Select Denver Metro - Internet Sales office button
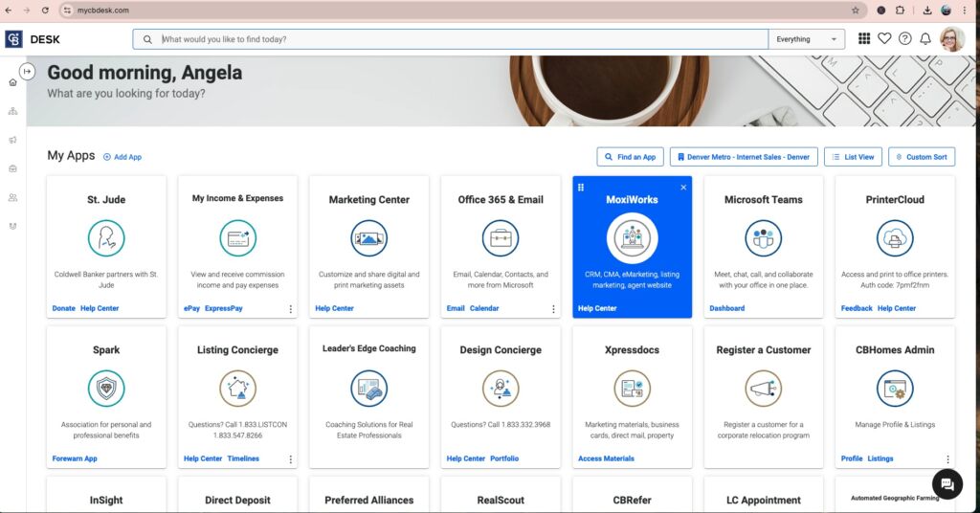The width and height of the screenshot is (980, 513). pyautogui.click(x=743, y=157)
